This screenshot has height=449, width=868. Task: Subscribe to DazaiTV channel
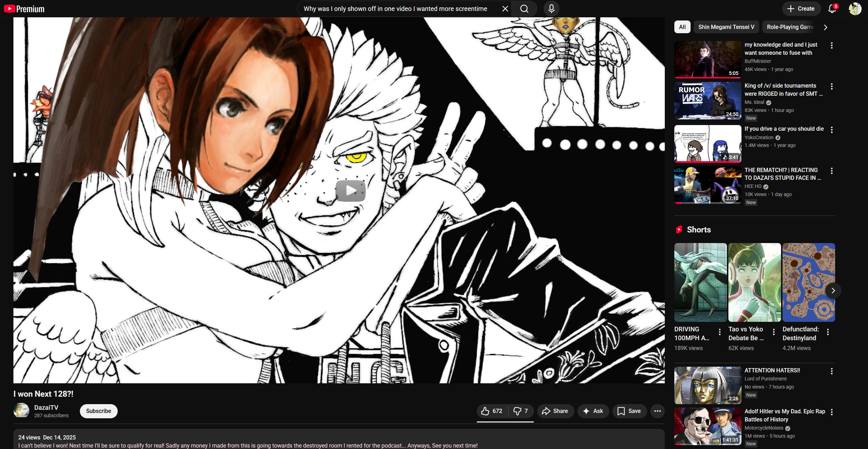(x=98, y=411)
